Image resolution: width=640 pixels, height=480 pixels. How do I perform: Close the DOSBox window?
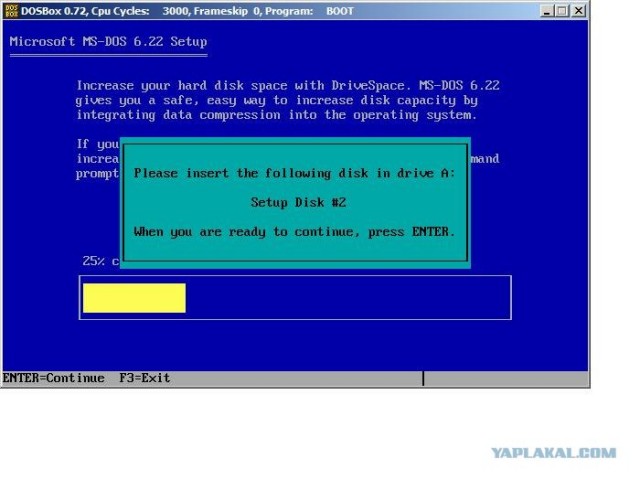(x=578, y=11)
